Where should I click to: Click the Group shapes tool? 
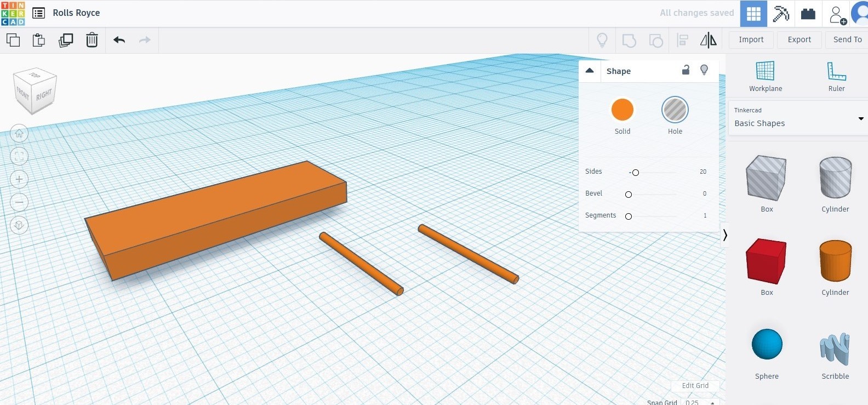629,40
